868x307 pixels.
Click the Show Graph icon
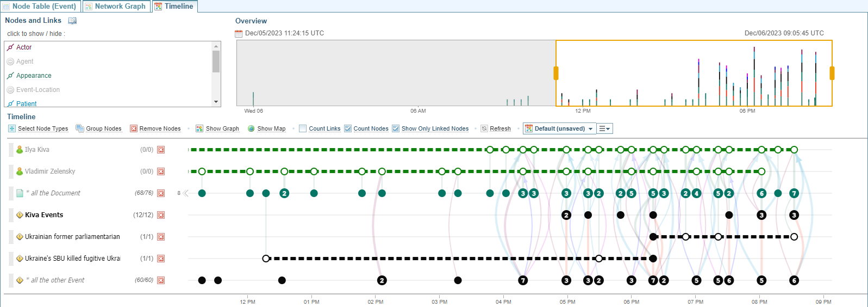click(199, 128)
